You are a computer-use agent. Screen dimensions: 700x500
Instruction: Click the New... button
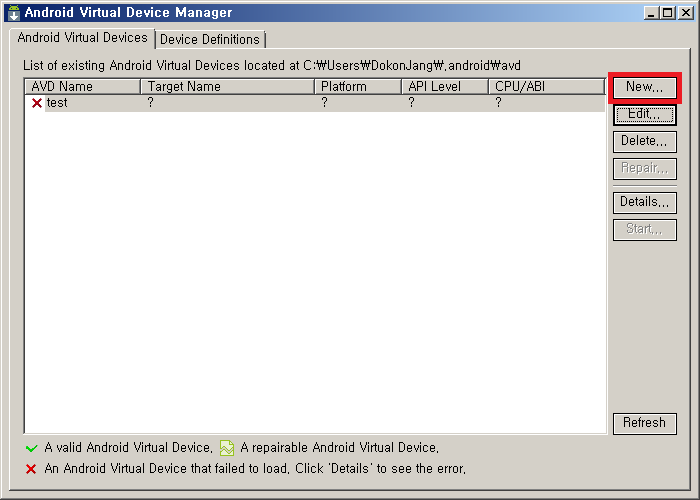(x=645, y=87)
